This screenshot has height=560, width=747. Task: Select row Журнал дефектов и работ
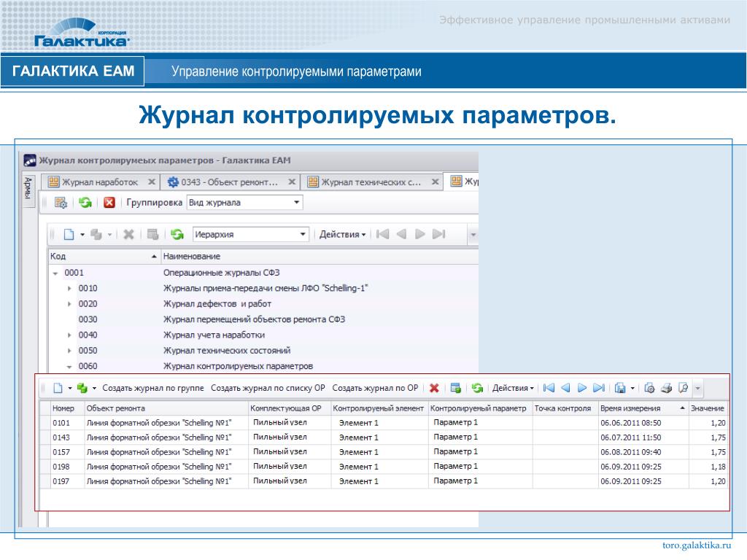coord(263,304)
